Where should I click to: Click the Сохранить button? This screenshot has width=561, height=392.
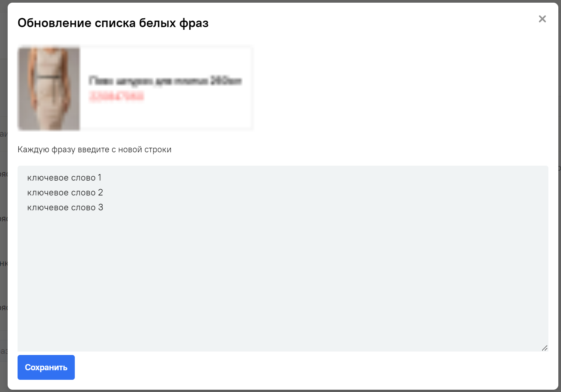click(x=46, y=367)
